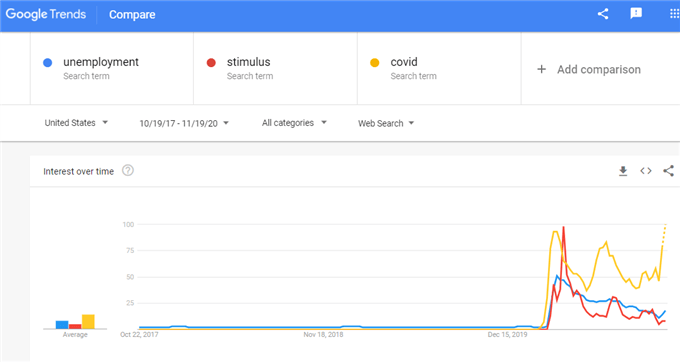The height and width of the screenshot is (362, 680).
Task: Expand the United States region dropdown
Action: [76, 123]
